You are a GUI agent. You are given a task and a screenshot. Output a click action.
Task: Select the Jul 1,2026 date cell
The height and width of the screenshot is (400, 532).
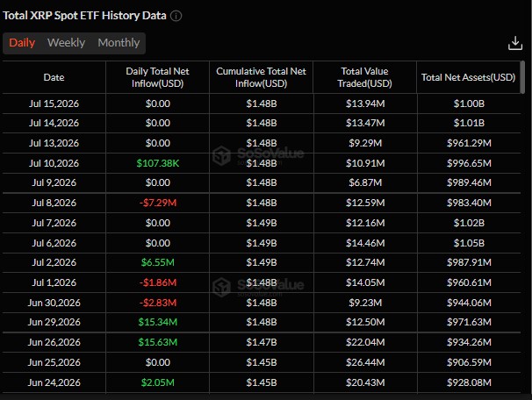54,282
